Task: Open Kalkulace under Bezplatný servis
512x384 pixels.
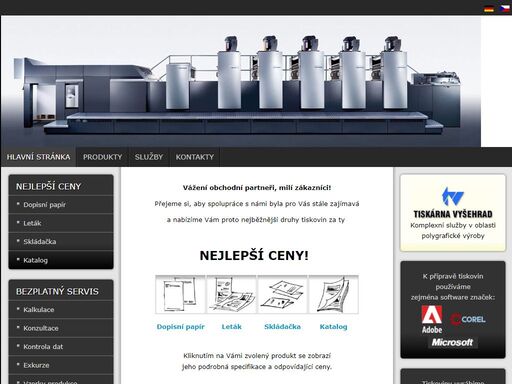Action: [61, 310]
